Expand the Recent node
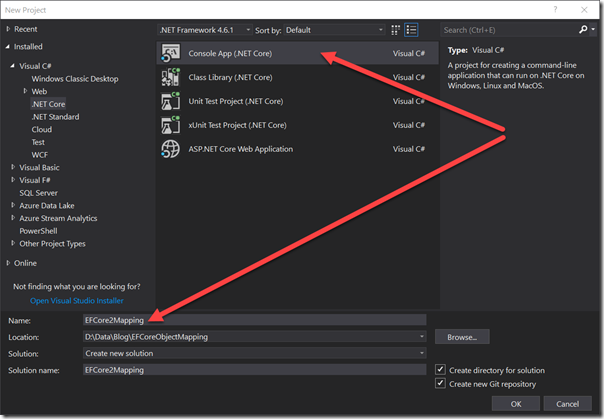Image resolution: width=604 pixels, height=419 pixels. click(8, 29)
